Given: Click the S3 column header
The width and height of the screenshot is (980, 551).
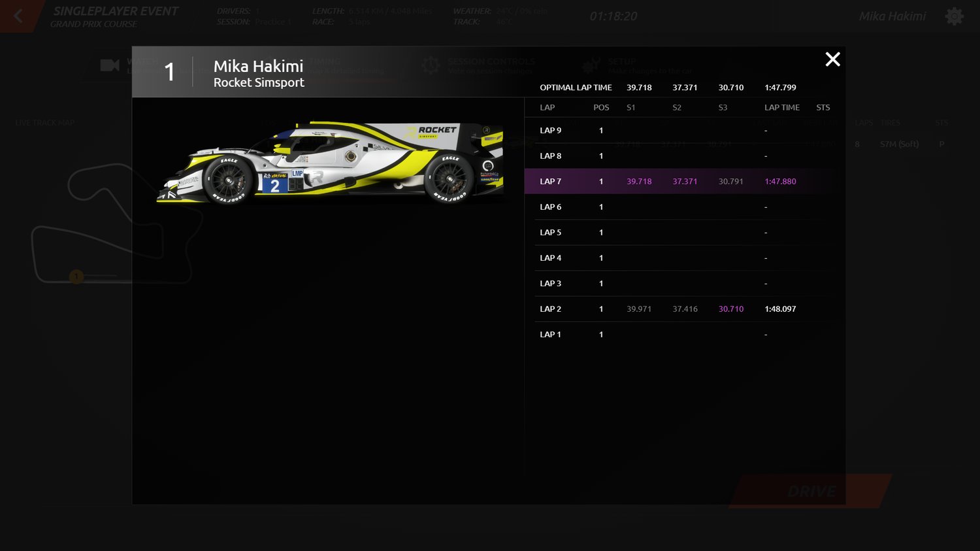Looking at the screenshot, I should [x=723, y=108].
